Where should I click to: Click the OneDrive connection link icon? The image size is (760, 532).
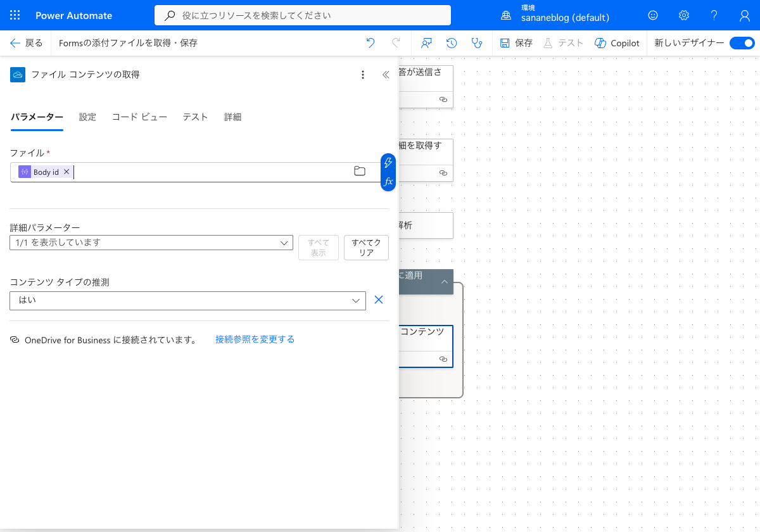coord(15,340)
